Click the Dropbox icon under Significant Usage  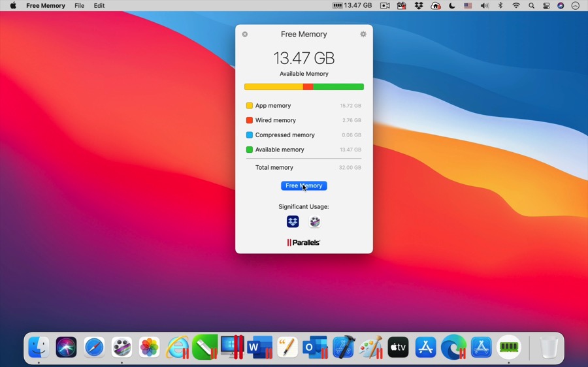click(293, 222)
